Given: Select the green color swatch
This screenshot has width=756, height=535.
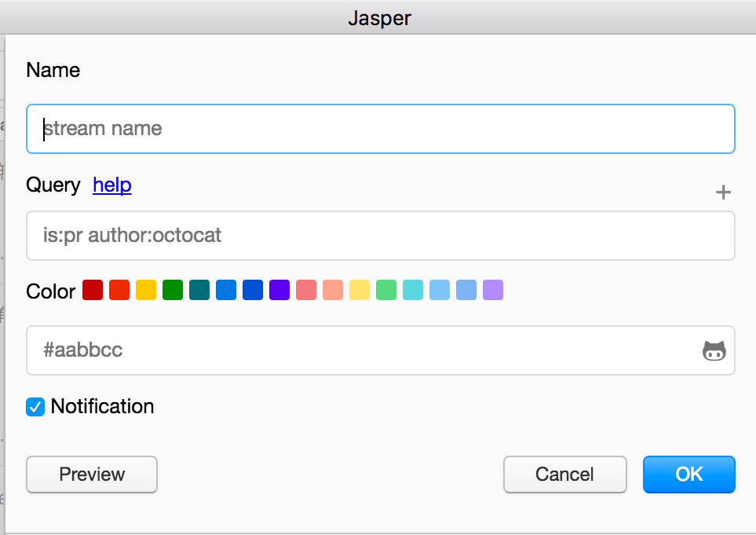Looking at the screenshot, I should [x=172, y=290].
